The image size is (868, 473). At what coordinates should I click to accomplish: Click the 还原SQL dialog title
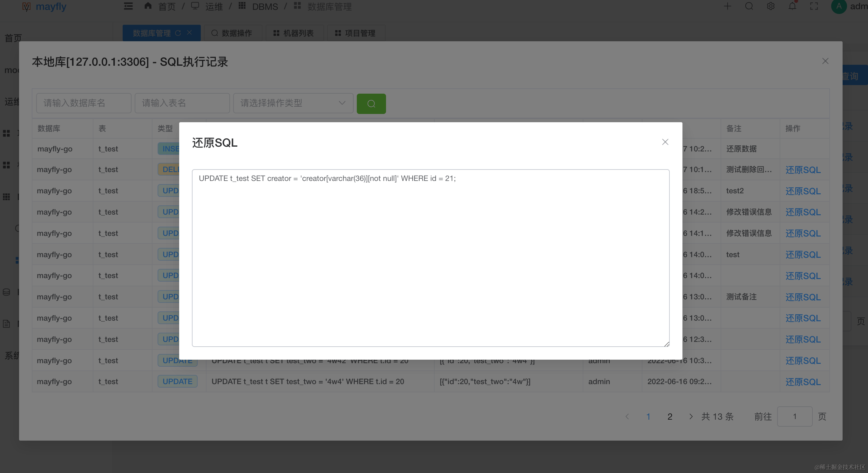[x=215, y=143]
